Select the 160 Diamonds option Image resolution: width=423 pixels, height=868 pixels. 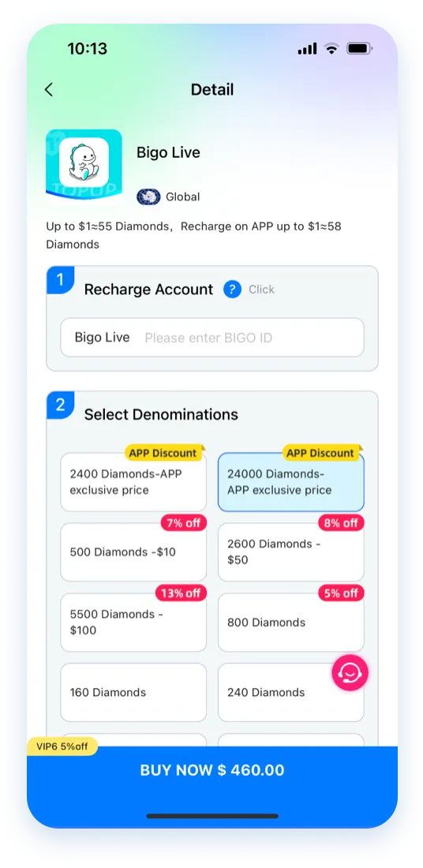click(x=133, y=693)
